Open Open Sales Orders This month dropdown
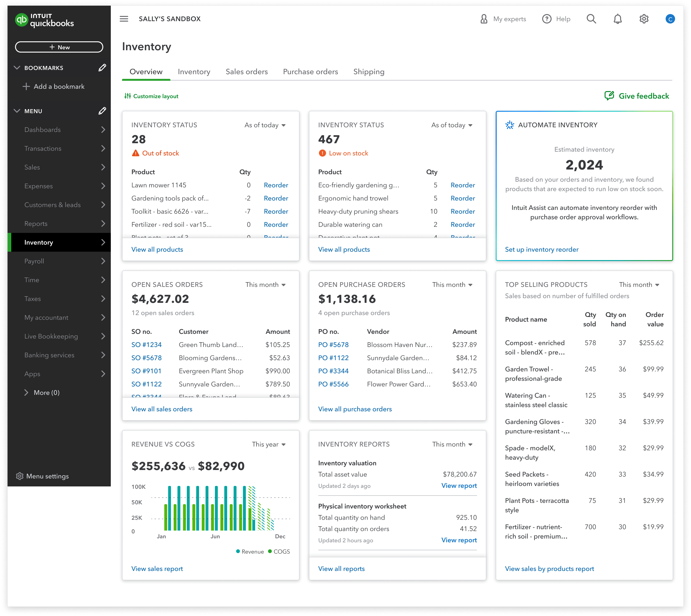Screen dimensions: 691x616 [266, 285]
